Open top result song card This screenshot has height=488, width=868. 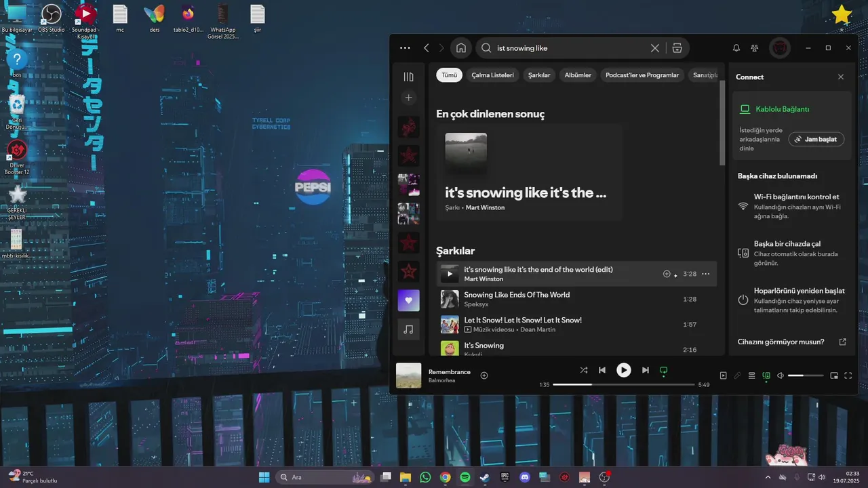pos(530,173)
